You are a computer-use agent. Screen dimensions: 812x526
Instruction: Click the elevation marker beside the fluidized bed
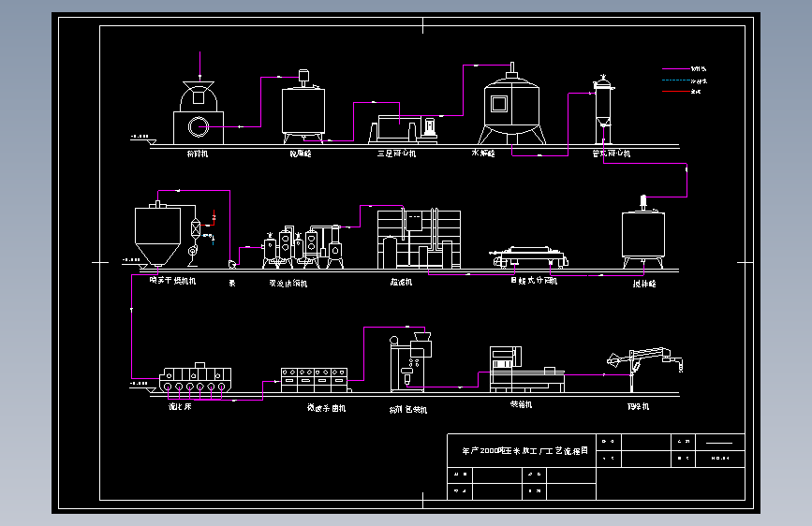(x=142, y=386)
